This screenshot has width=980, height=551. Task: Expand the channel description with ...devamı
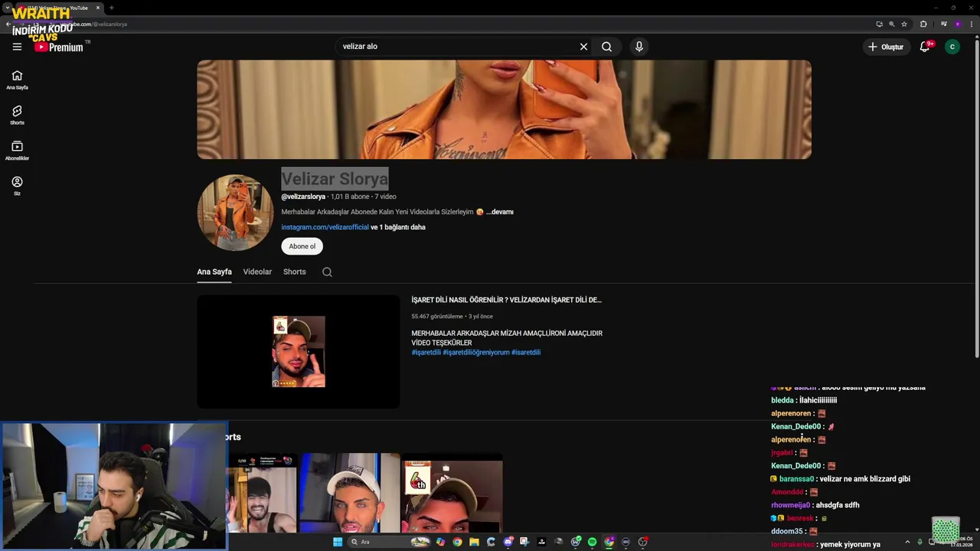500,212
